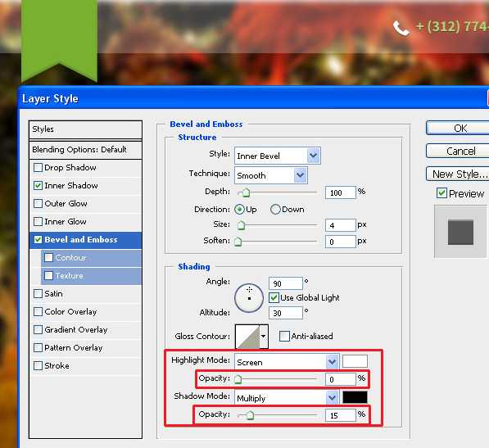
Task: Click the New Style button
Action: (x=458, y=174)
